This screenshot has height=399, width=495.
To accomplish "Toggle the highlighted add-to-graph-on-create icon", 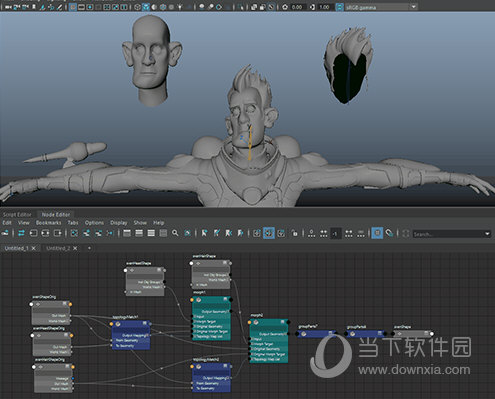I will (x=269, y=233).
